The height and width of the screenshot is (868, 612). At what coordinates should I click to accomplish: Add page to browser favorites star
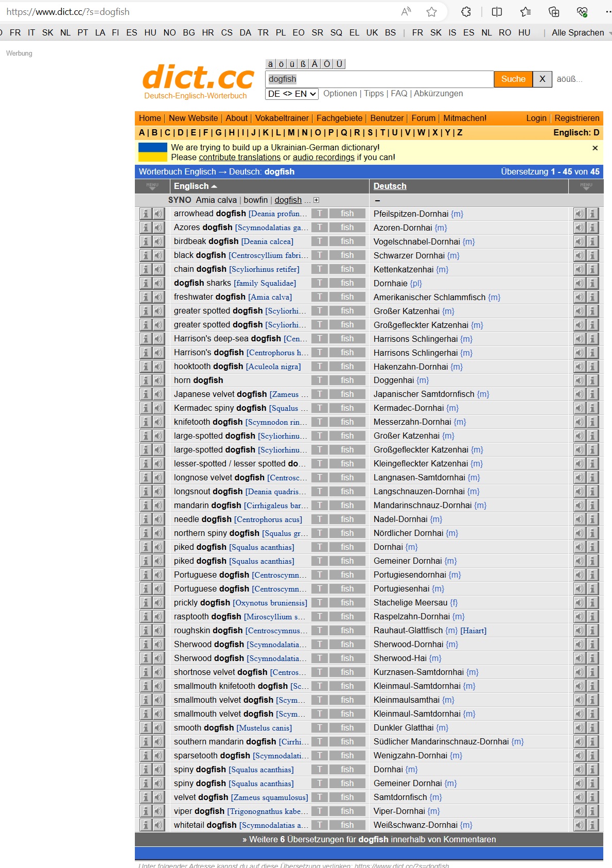coord(431,12)
